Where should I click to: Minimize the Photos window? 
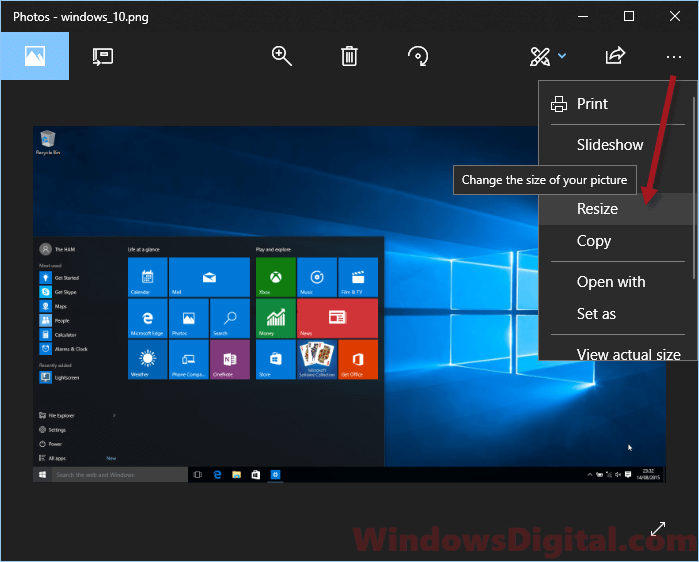583,16
